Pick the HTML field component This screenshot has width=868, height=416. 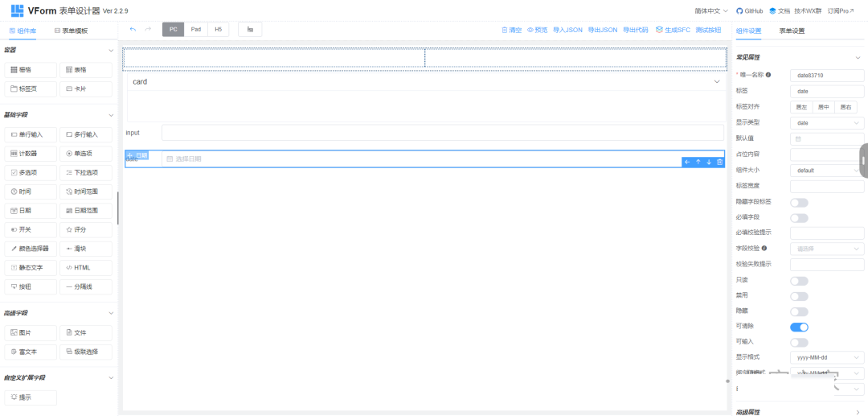click(86, 268)
